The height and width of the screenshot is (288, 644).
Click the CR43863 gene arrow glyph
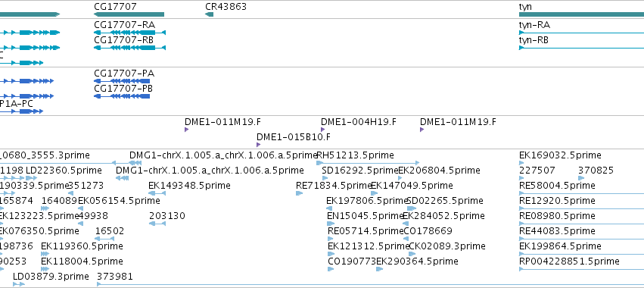[x=209, y=14]
